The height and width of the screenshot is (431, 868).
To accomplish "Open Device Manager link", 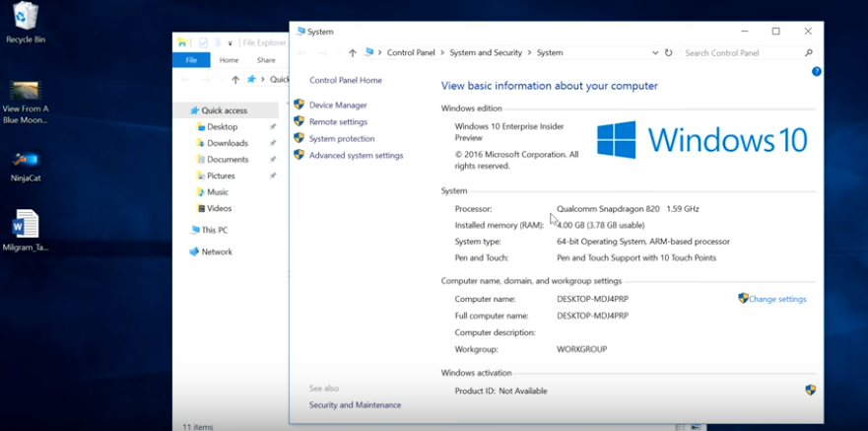I will (x=338, y=105).
